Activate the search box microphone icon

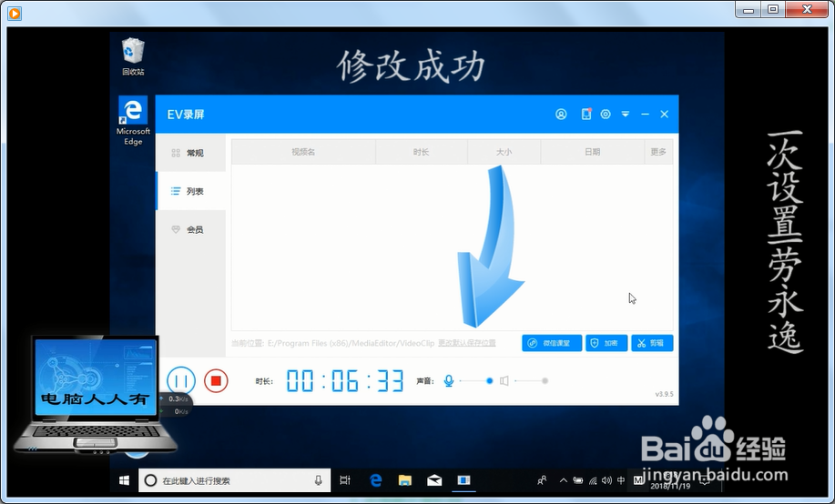(318, 480)
